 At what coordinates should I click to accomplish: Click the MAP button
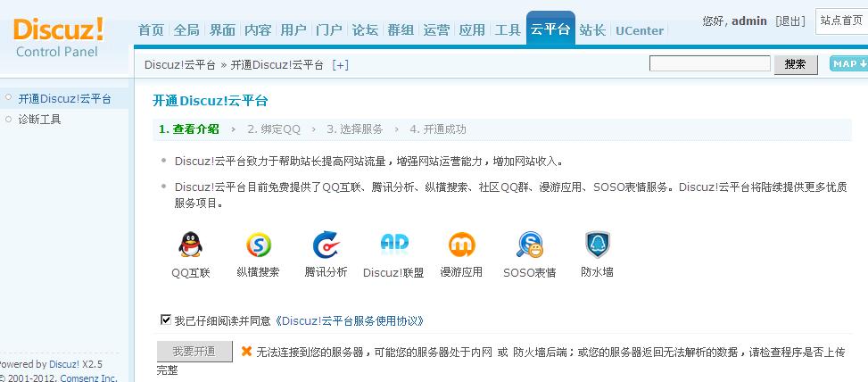point(848,63)
